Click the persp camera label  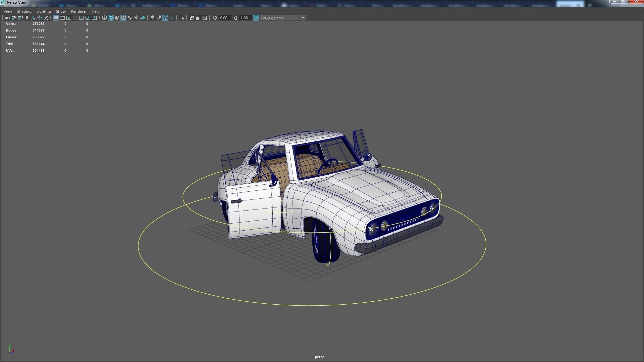319,357
